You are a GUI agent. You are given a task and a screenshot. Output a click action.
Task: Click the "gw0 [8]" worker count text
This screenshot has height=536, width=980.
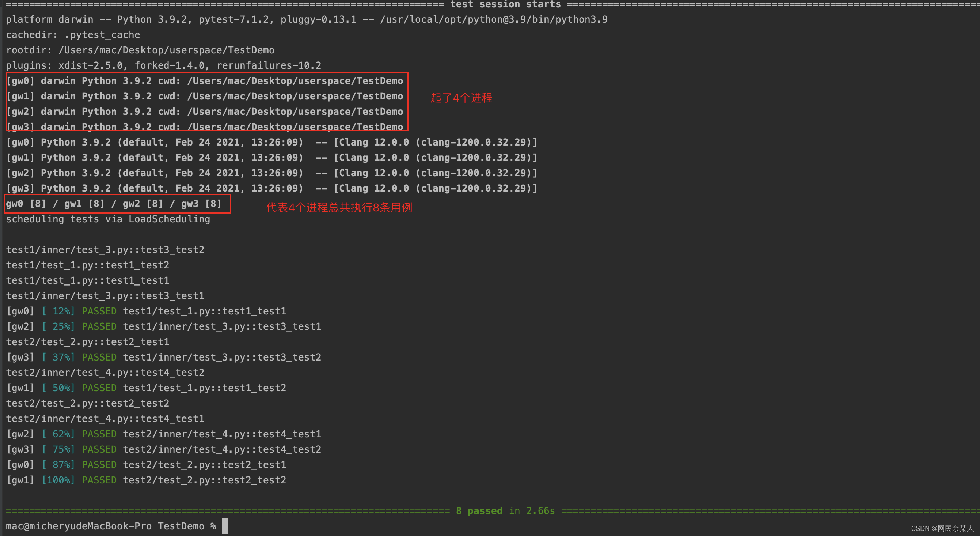(x=26, y=204)
